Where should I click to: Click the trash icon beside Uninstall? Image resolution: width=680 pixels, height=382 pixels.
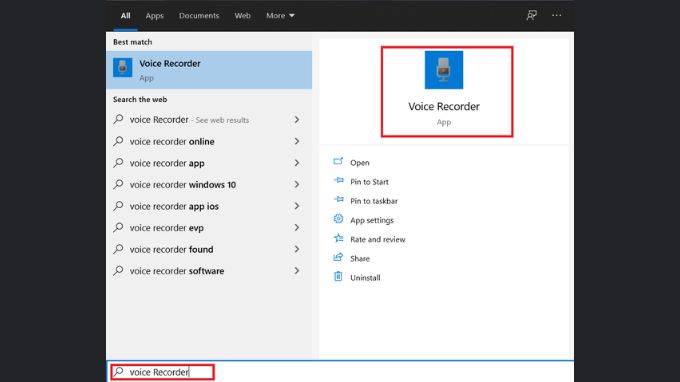coord(338,277)
